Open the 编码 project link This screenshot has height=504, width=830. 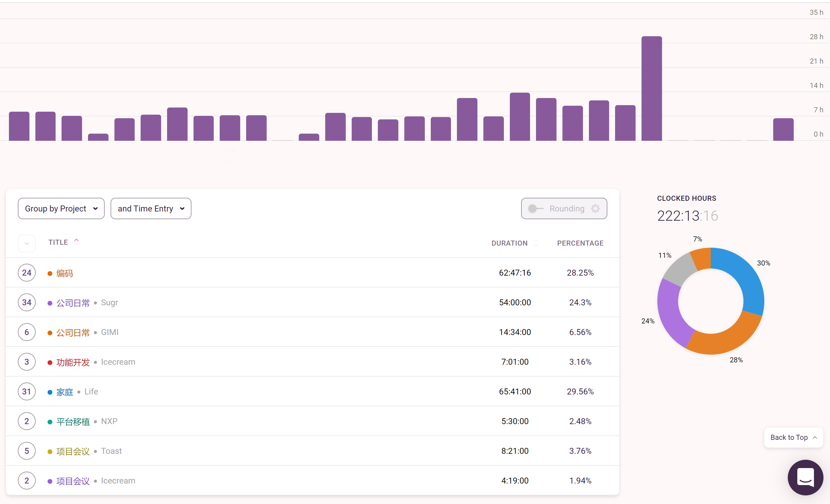coord(65,273)
